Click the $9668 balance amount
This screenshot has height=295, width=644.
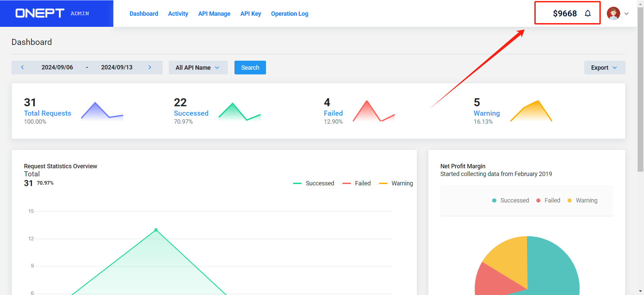[x=565, y=13]
